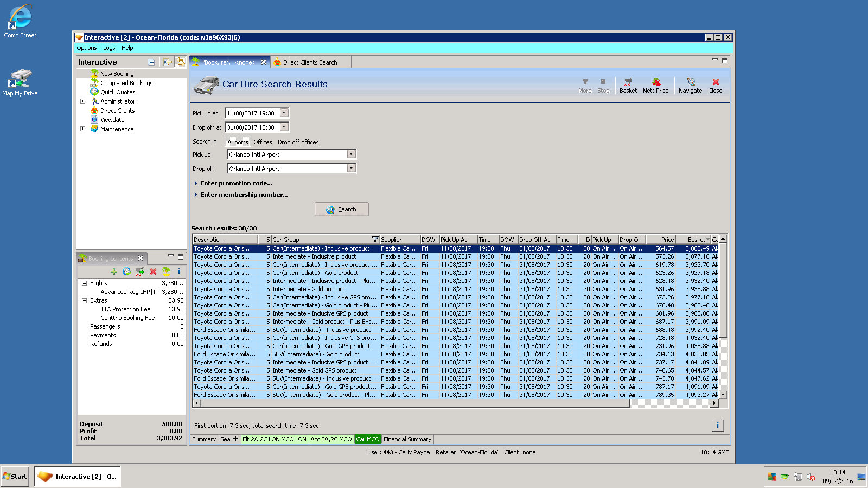
Task: Open Quick Quotes in the sidebar
Action: [117, 92]
